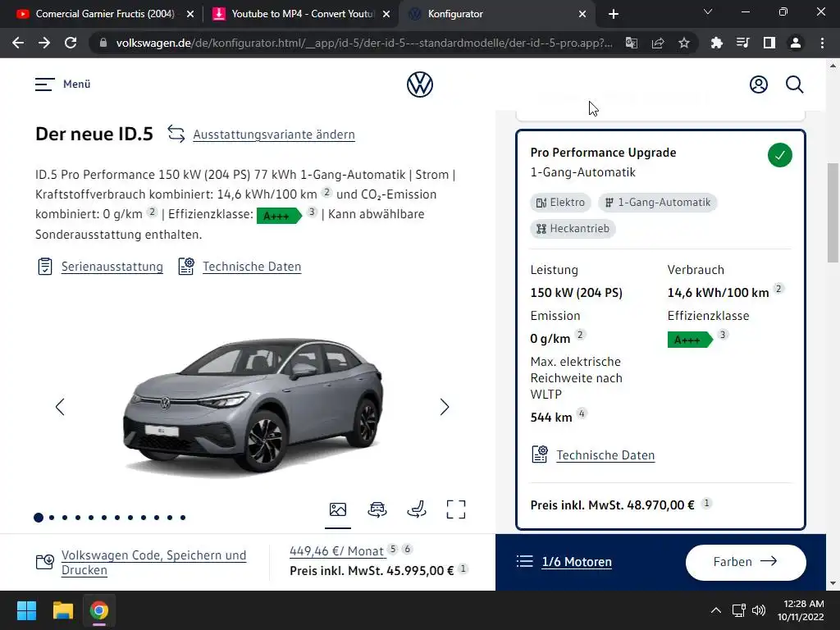Image resolution: width=840 pixels, height=630 pixels.
Task: Click Technische Daten icon in engine card
Action: pos(540,454)
